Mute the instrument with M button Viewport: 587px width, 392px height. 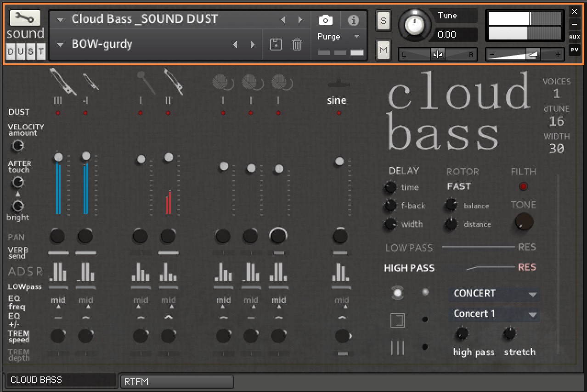[x=384, y=50]
